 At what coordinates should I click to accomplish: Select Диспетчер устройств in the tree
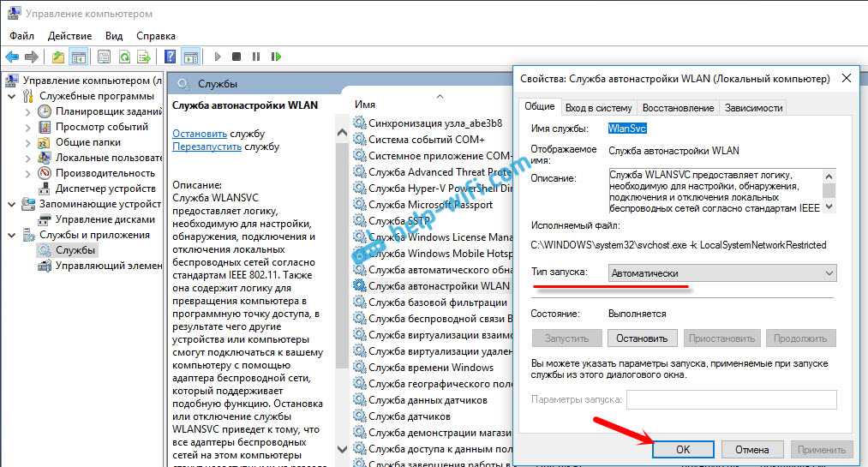(105, 189)
